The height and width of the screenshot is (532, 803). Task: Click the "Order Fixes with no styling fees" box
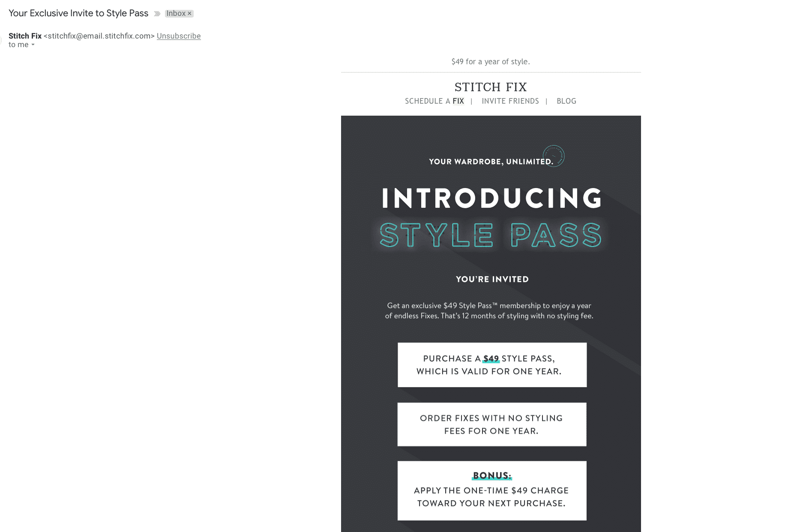pyautogui.click(x=492, y=424)
